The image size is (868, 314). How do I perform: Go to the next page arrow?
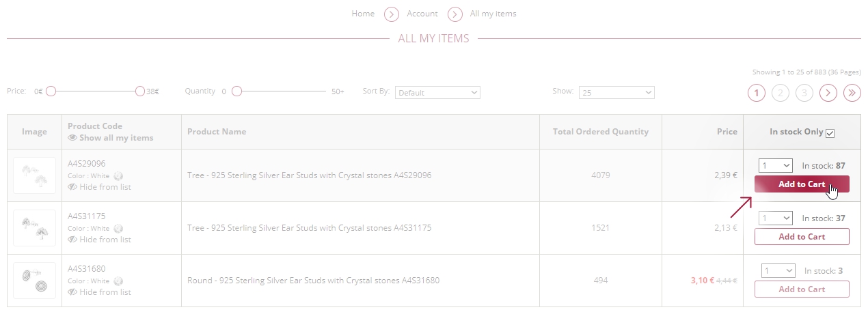tap(828, 93)
